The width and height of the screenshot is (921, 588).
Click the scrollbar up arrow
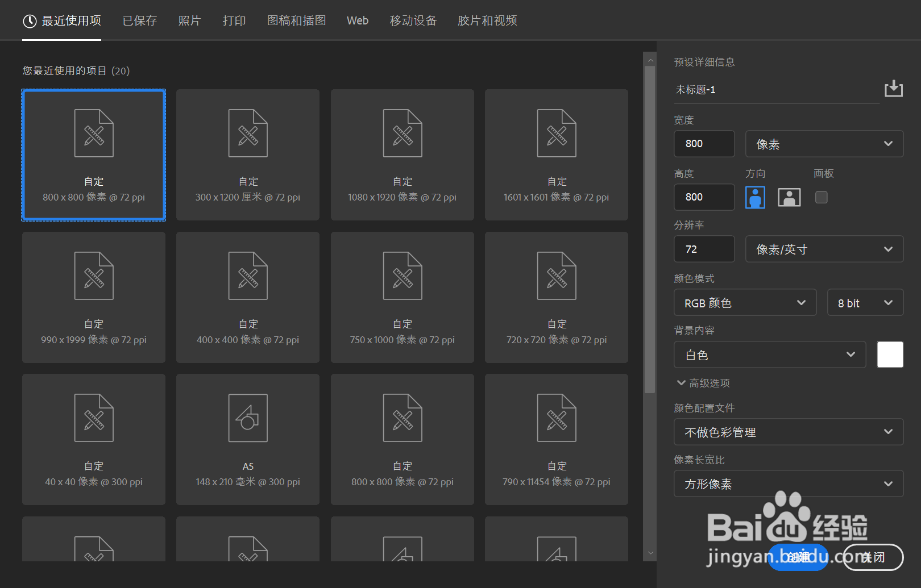[650, 59]
